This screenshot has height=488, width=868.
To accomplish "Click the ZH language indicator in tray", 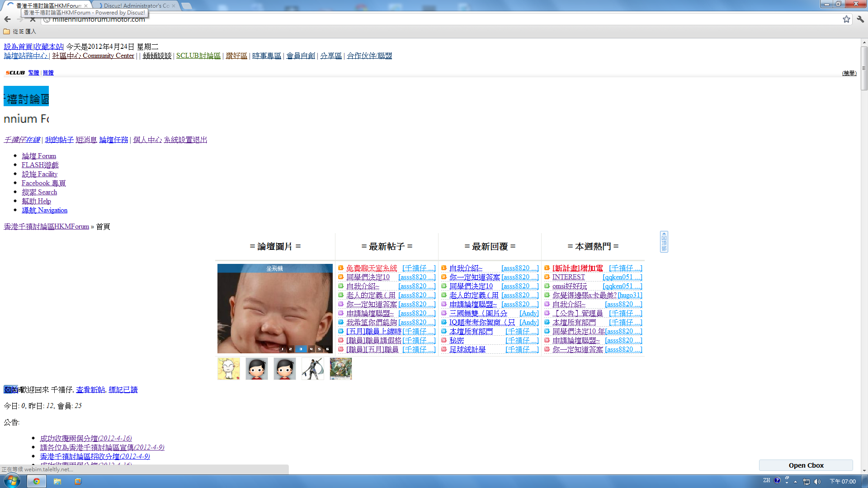I will point(766,480).
